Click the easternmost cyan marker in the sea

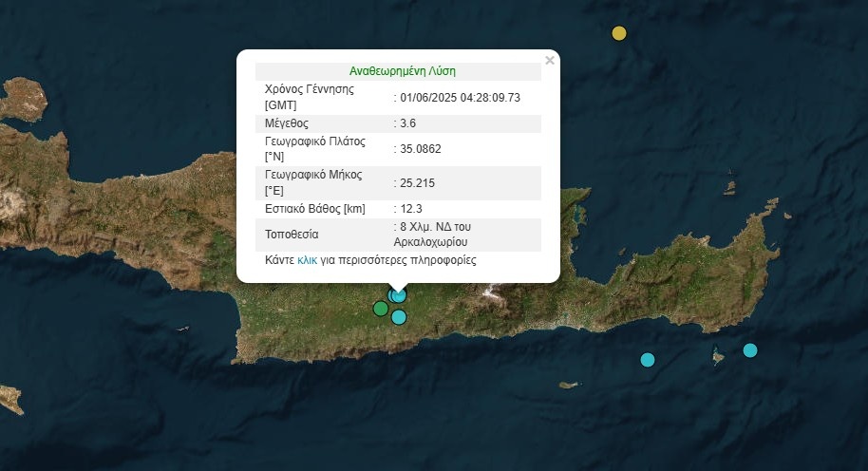tap(750, 350)
